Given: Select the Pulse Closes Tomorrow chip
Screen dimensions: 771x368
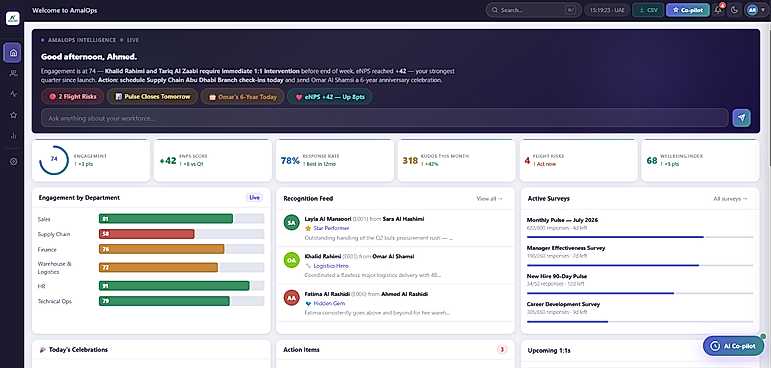Looking at the screenshot, I should pyautogui.click(x=152, y=97).
